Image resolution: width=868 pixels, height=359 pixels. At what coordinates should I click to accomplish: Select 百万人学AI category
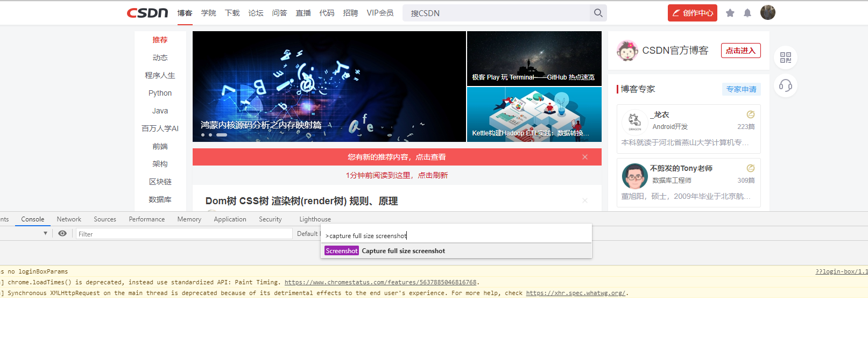click(160, 128)
